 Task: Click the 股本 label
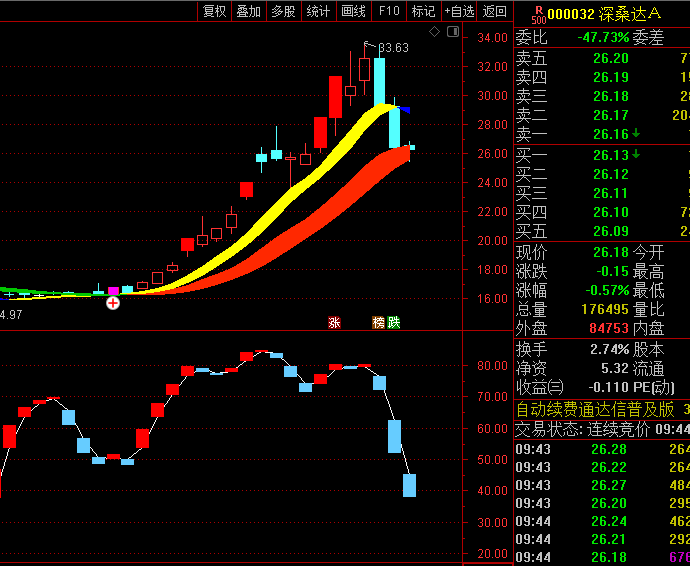tap(648, 349)
